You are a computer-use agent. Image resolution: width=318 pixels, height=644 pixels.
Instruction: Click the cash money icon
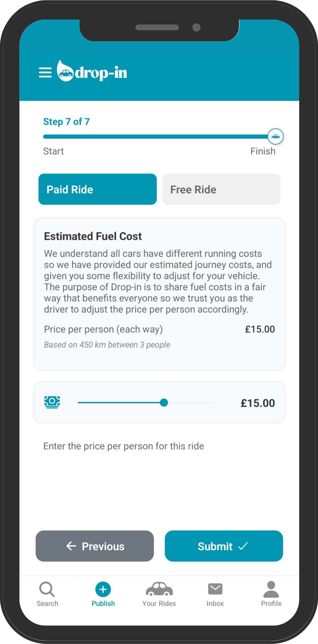[x=52, y=402]
